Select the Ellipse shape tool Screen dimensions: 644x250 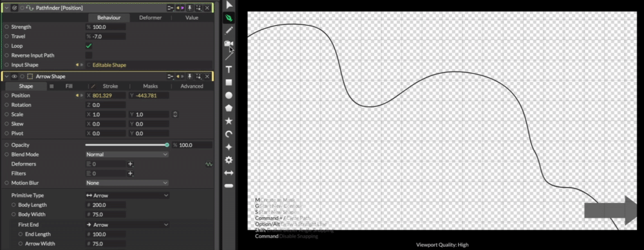(229, 95)
